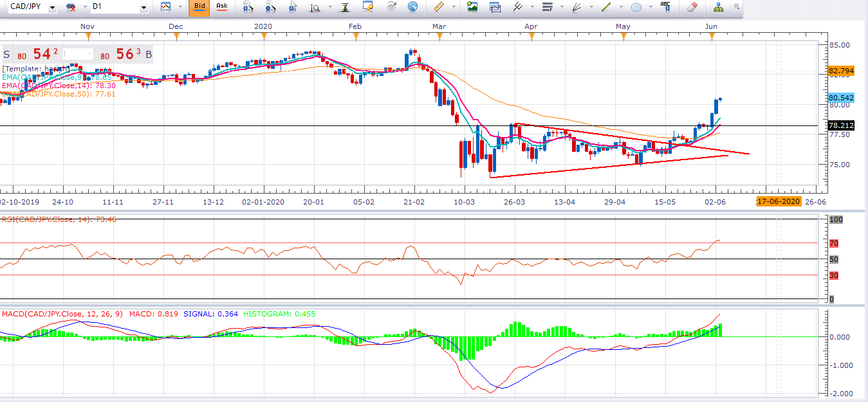The height and width of the screenshot is (402, 868).
Task: Click the chart type icon
Action: point(166,8)
